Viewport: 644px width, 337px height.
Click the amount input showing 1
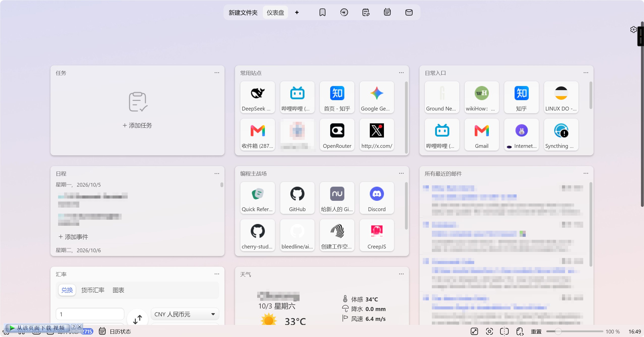(x=90, y=314)
